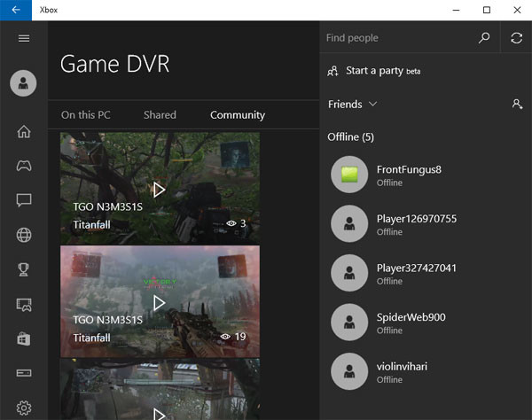532x420 pixels.
Task: Open violinvihari avatar
Action: [x=349, y=371]
